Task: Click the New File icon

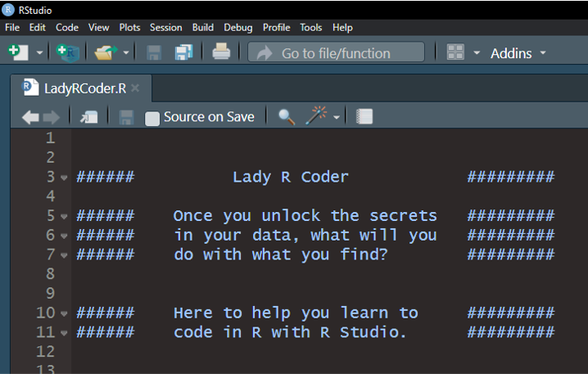Action: click(18, 52)
